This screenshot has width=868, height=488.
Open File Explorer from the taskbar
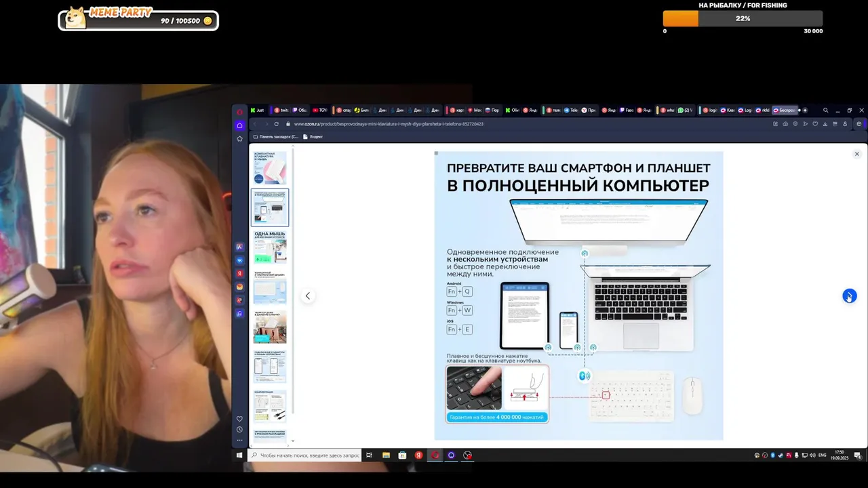pyautogui.click(x=386, y=455)
